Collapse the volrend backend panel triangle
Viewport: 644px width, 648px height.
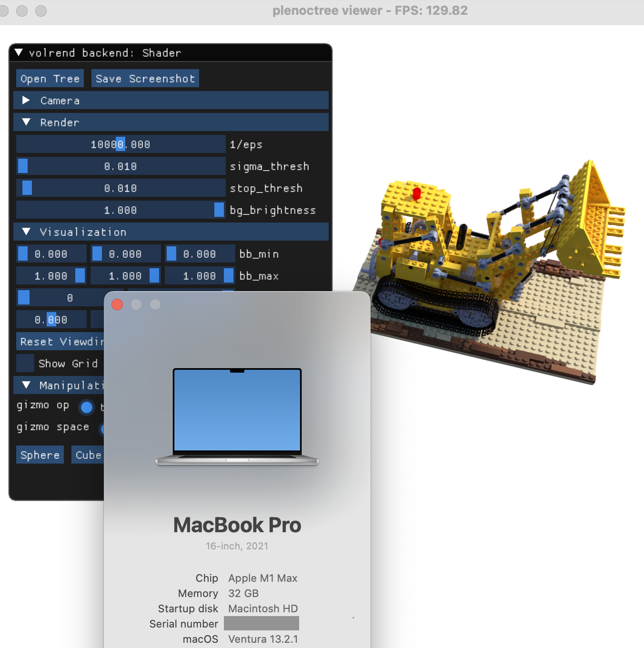(19, 52)
